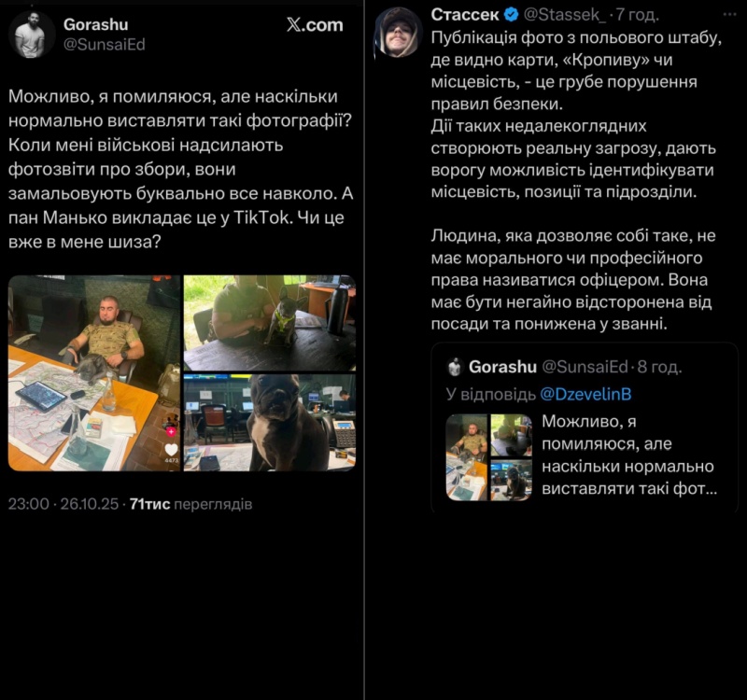The image size is (747, 700).
Task: Open photo of bulldog in command room
Action: [270, 423]
